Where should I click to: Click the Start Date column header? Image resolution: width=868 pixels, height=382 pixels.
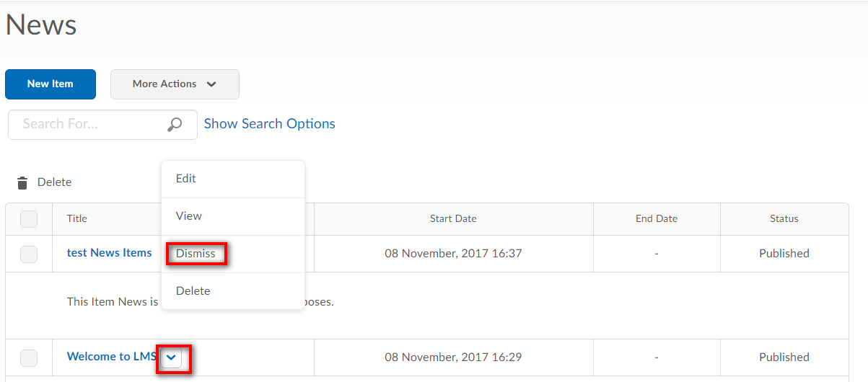tap(453, 219)
